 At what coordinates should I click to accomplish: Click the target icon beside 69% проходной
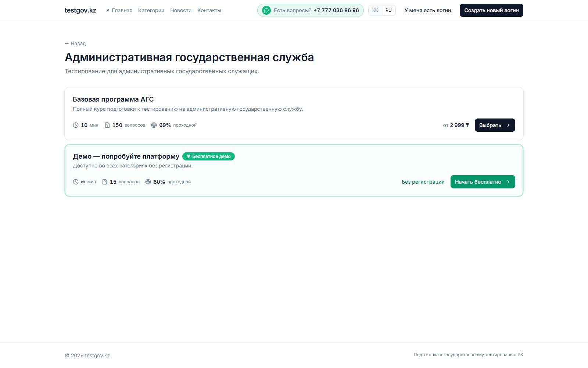click(154, 125)
